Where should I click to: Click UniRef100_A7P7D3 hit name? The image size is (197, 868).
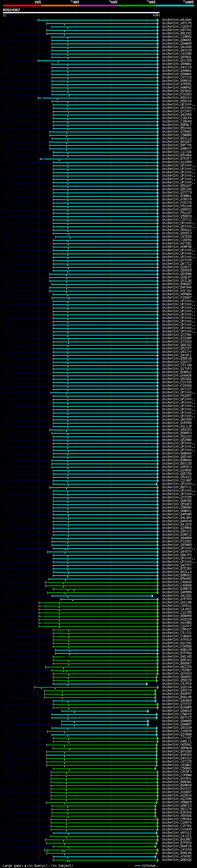click(x=176, y=599)
